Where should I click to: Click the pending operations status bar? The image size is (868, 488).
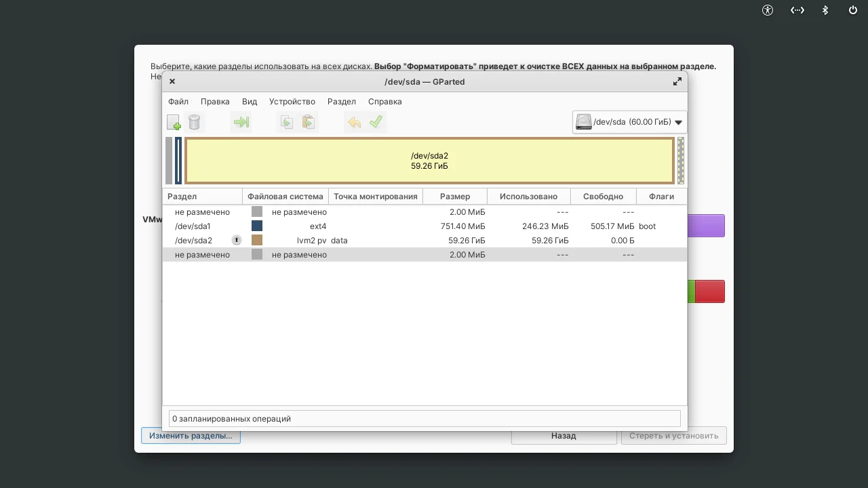[x=424, y=418]
